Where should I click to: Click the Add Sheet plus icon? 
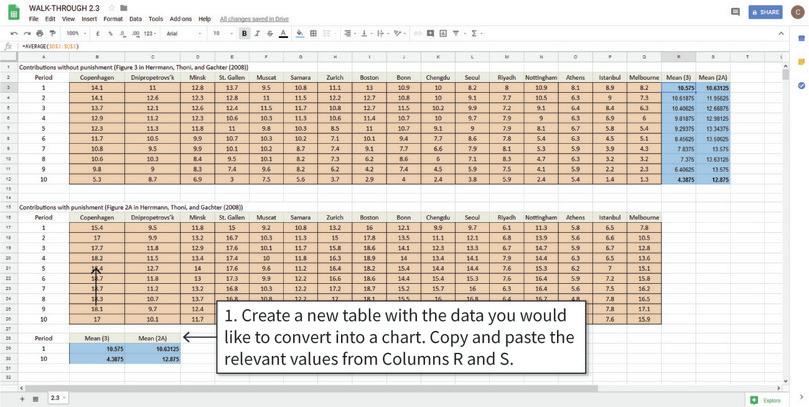coord(22,399)
